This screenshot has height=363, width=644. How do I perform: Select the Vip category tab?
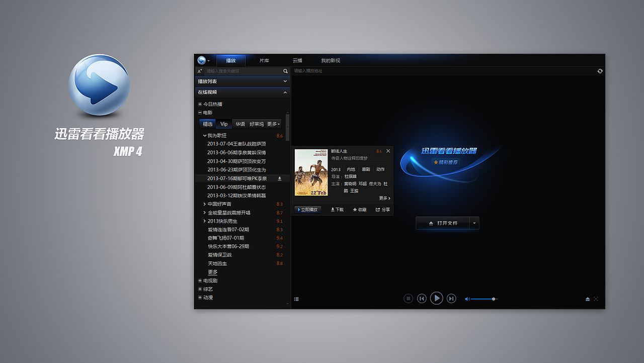click(224, 124)
